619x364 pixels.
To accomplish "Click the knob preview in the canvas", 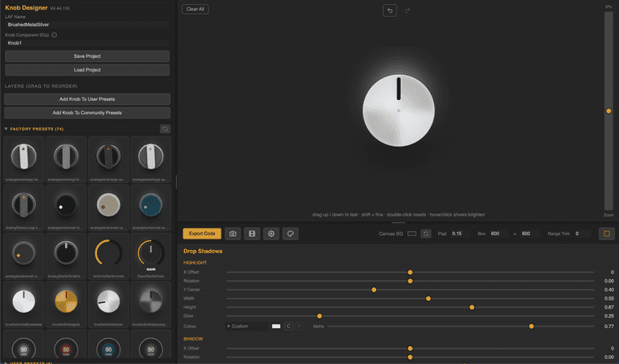I will click(399, 111).
